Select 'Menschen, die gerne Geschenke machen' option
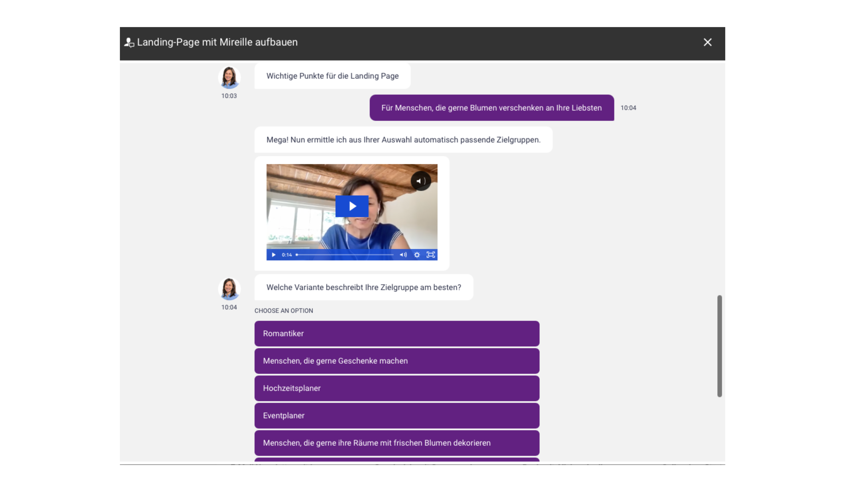This screenshot has width=868, height=488. (x=397, y=361)
